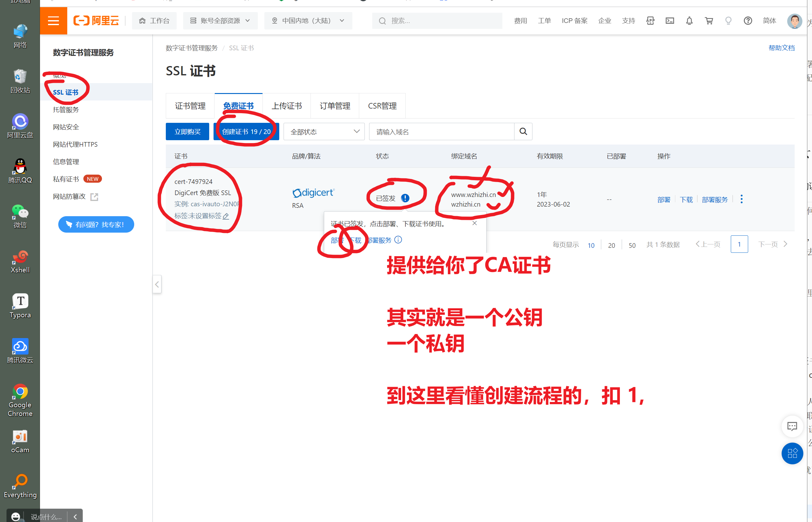The width and height of the screenshot is (812, 522).
Task: Click 创建证书 19 / 20 button
Action: click(246, 132)
